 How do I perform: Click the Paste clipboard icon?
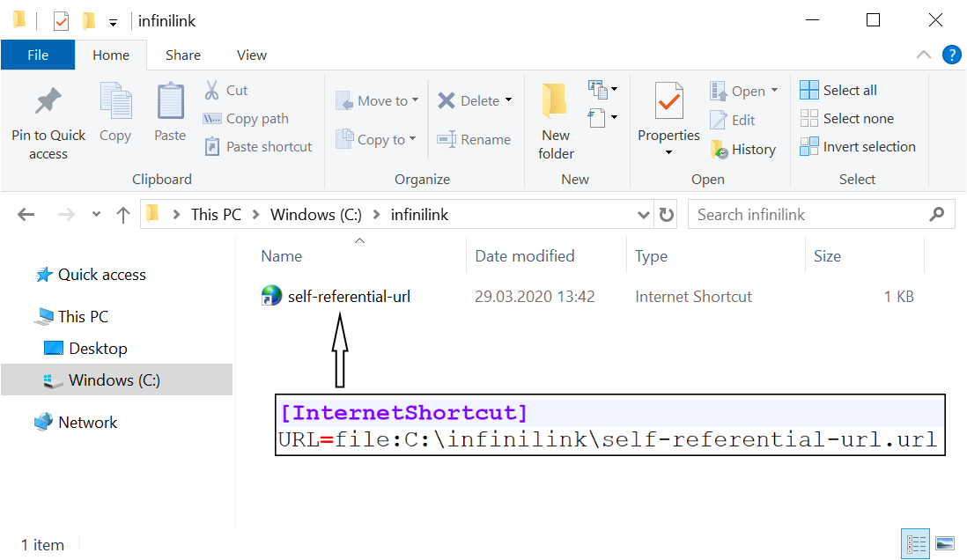(x=170, y=102)
